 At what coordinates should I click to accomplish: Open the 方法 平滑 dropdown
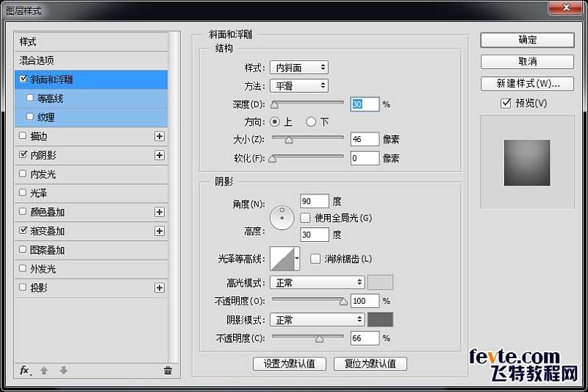[x=299, y=86]
